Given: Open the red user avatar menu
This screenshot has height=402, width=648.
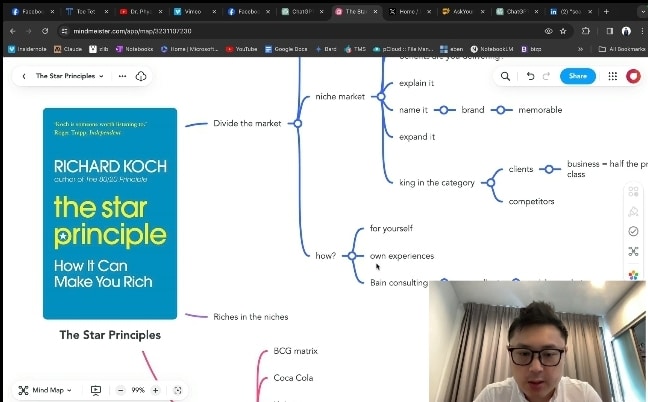Looking at the screenshot, I should point(633,76).
